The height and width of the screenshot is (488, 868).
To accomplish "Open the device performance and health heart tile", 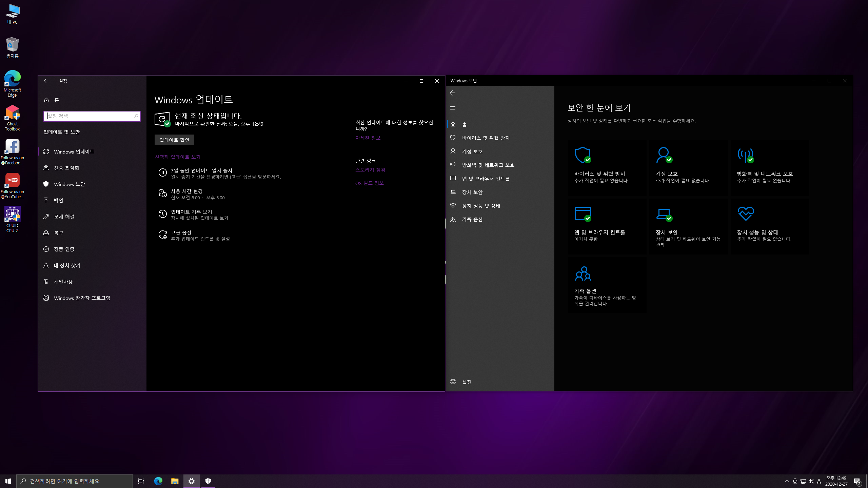I will click(770, 226).
